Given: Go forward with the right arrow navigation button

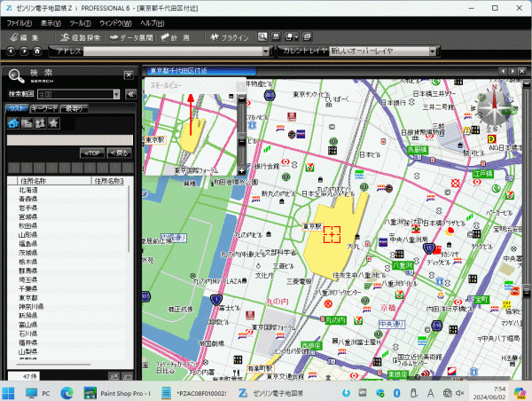Looking at the screenshot, I should click(x=24, y=51).
